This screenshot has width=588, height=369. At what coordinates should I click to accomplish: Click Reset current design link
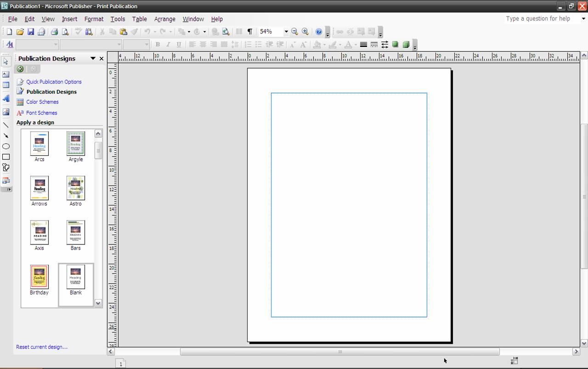coord(42,347)
